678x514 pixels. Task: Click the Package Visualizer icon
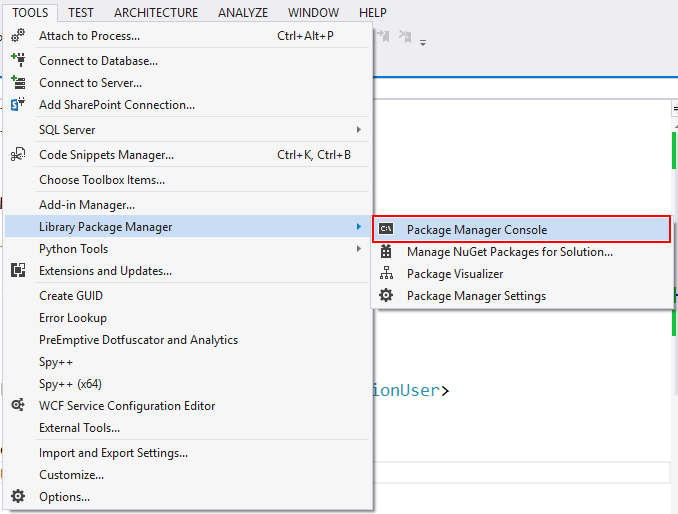point(386,274)
